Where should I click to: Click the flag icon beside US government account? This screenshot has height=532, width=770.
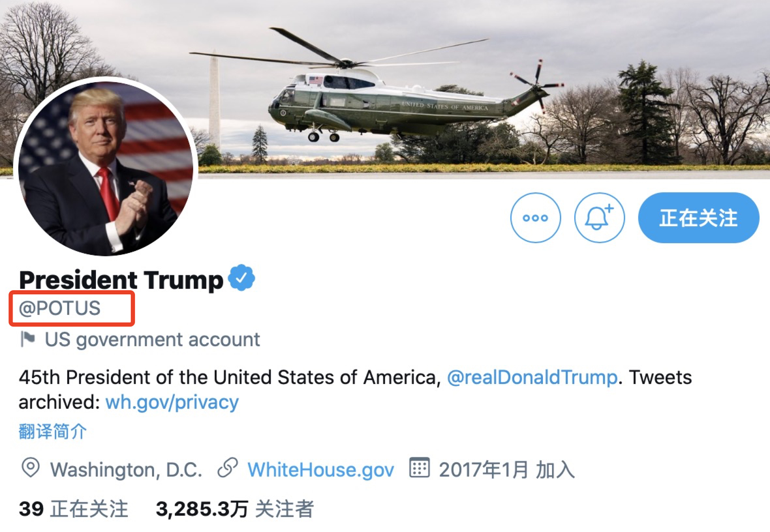tap(28, 339)
